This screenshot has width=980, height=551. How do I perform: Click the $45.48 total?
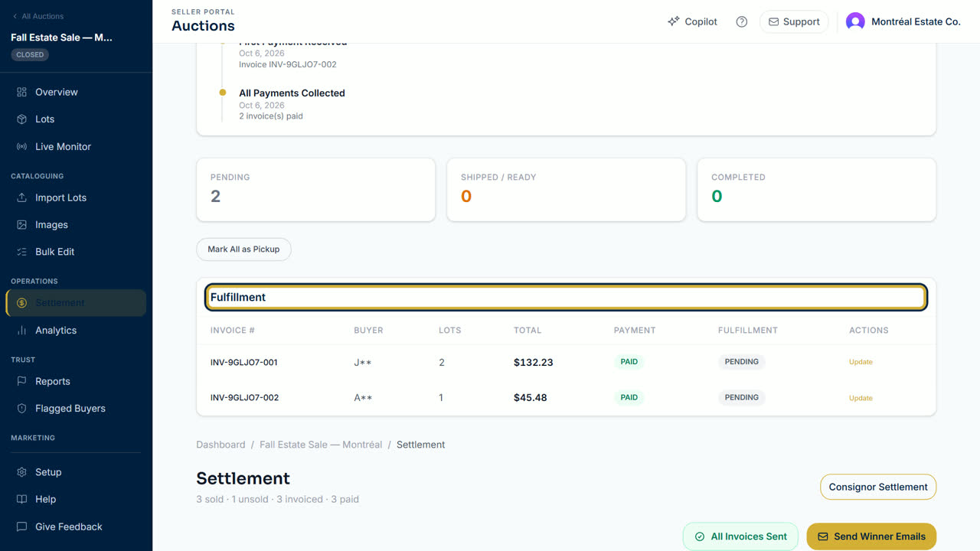(x=530, y=398)
